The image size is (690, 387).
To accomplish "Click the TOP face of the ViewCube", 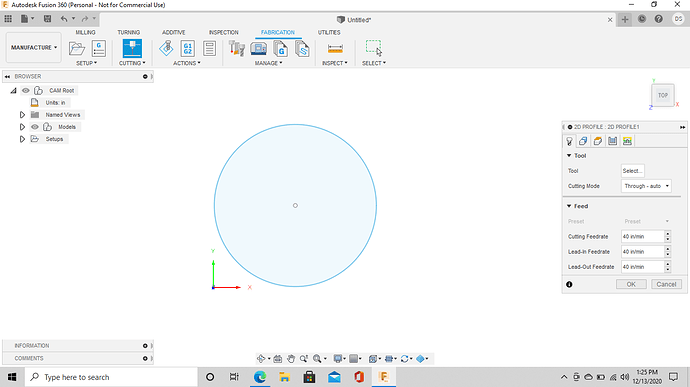I will [663, 95].
